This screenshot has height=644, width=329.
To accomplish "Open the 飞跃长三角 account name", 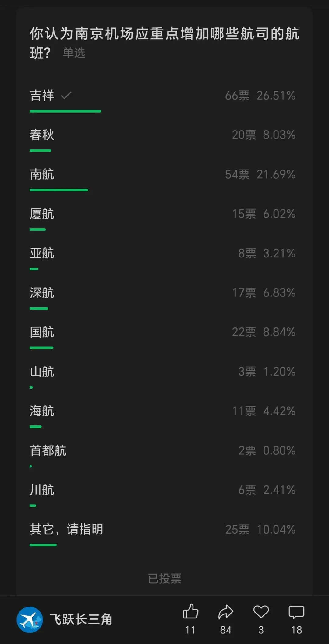I will coord(81,620).
